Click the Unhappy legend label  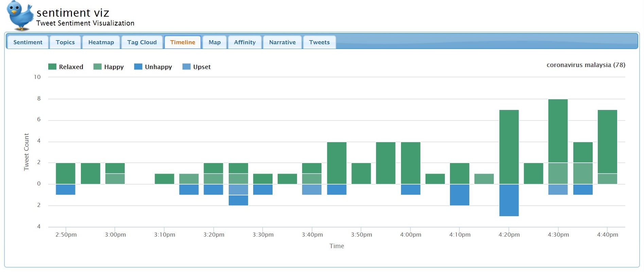[158, 67]
